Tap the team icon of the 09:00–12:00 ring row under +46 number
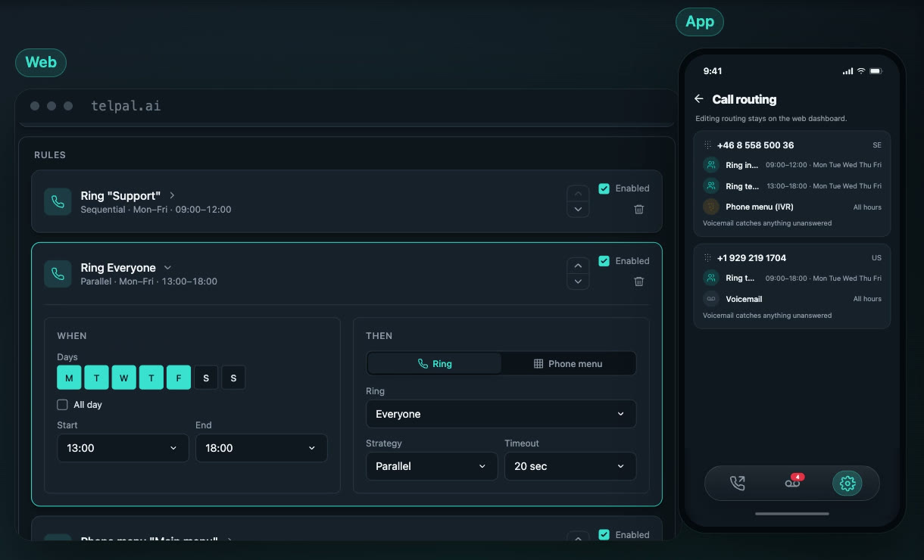The image size is (924, 560). (710, 165)
